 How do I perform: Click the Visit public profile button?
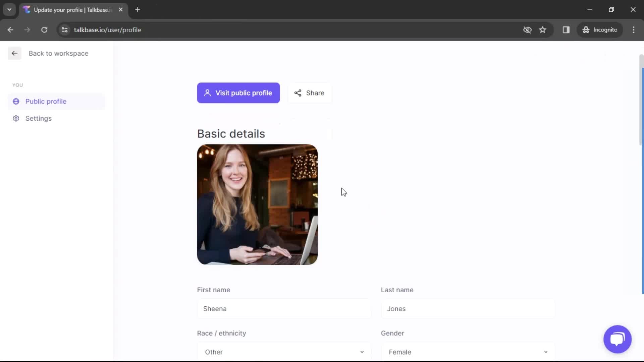[x=238, y=93]
